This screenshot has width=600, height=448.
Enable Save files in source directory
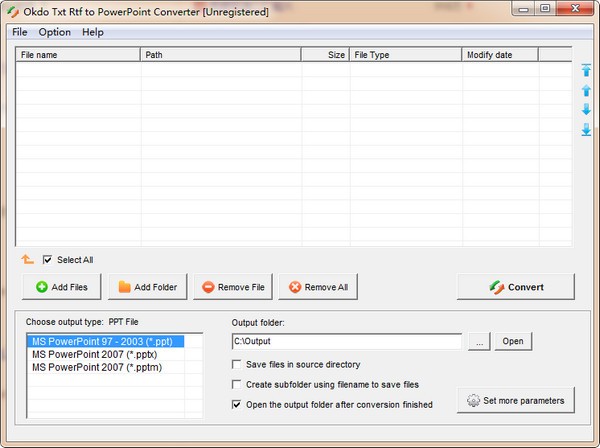tap(236, 364)
